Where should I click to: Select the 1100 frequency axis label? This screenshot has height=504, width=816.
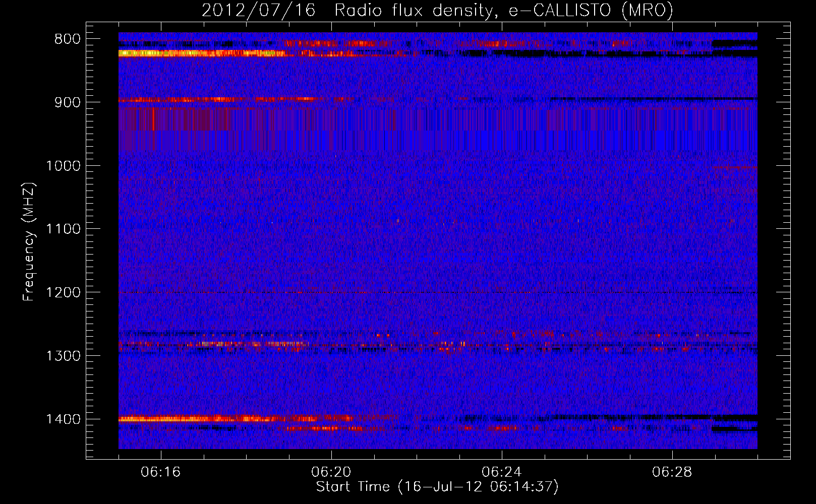pyautogui.click(x=63, y=229)
